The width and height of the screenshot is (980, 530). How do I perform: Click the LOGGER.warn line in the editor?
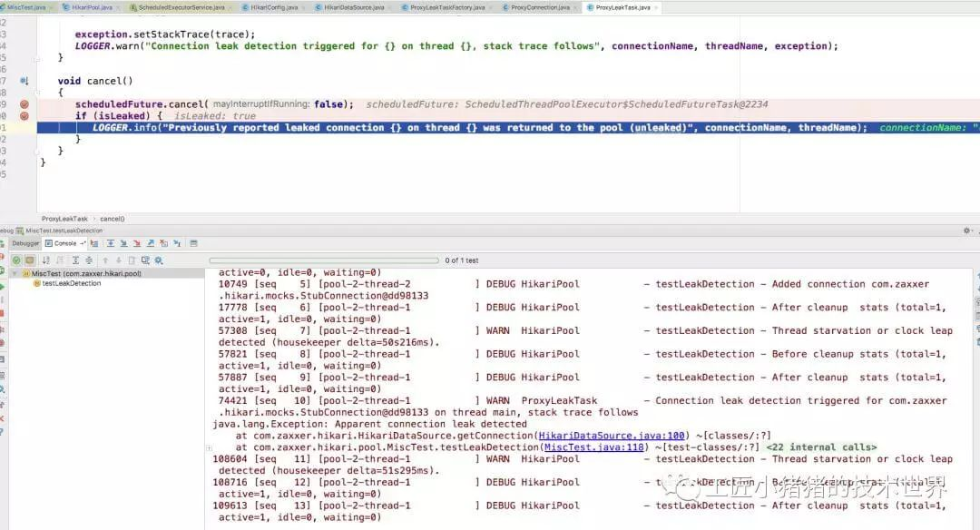click(x=456, y=46)
